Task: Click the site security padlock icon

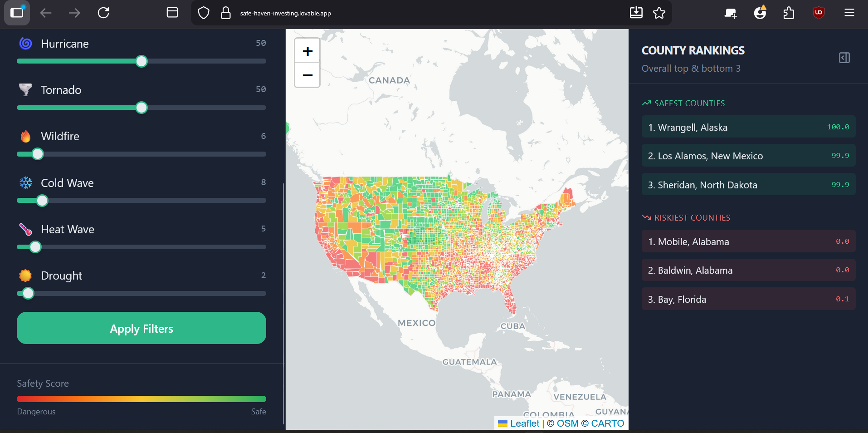Action: (225, 13)
